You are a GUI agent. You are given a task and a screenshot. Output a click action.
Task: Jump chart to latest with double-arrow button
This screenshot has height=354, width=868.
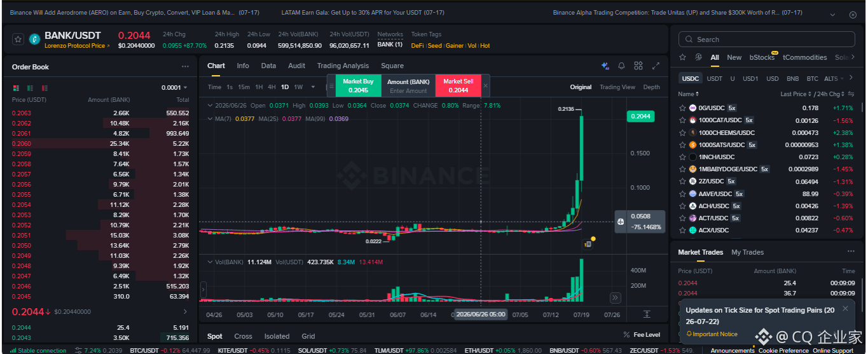[615, 297]
